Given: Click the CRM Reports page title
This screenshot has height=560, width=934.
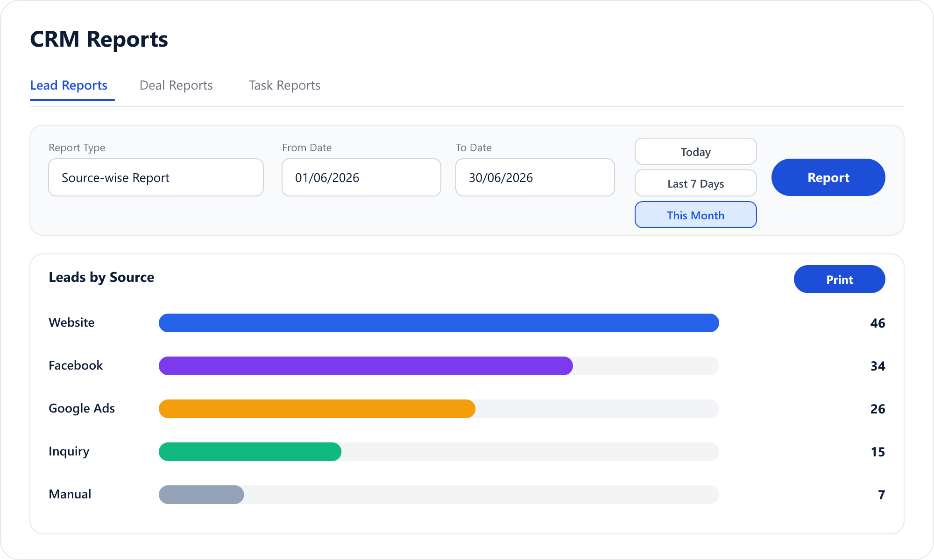Looking at the screenshot, I should [x=99, y=39].
